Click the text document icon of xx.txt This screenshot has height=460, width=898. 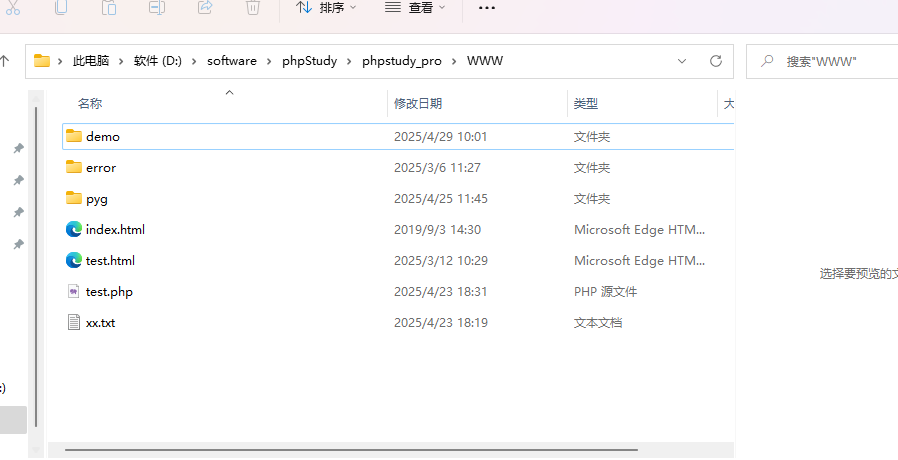[x=73, y=322]
